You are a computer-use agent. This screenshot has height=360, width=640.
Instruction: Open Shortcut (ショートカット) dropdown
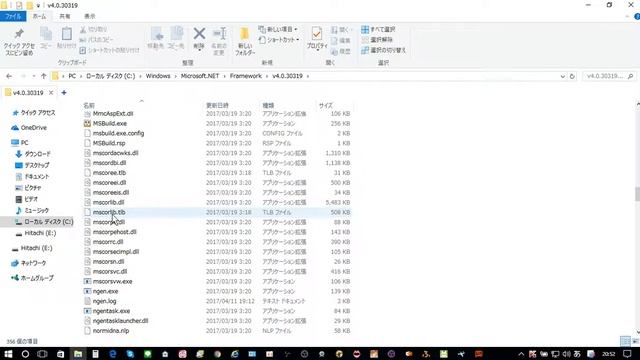coord(280,40)
